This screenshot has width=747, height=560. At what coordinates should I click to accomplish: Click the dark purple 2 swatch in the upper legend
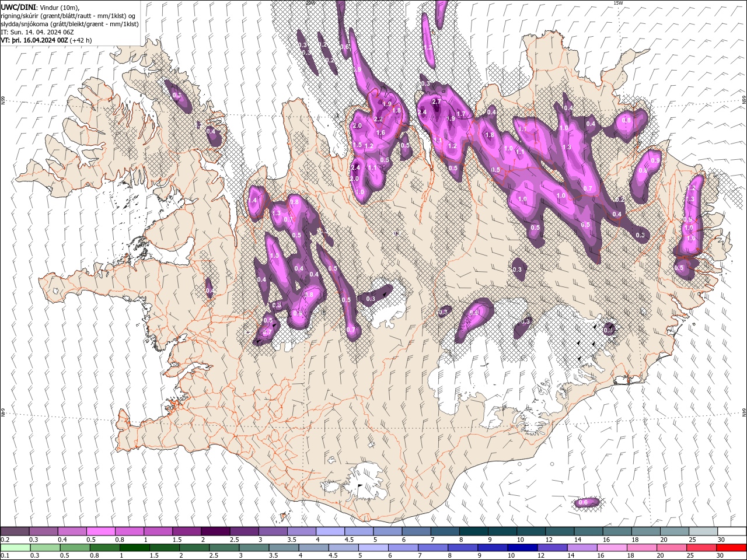coord(215,531)
